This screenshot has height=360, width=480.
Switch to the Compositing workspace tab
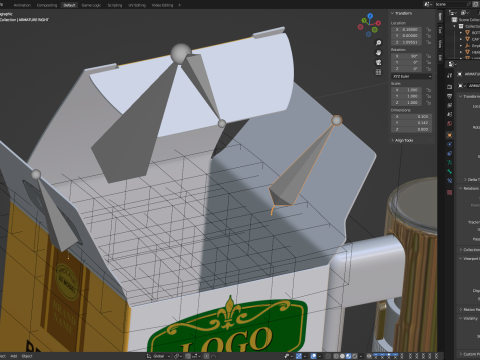[x=47, y=5]
